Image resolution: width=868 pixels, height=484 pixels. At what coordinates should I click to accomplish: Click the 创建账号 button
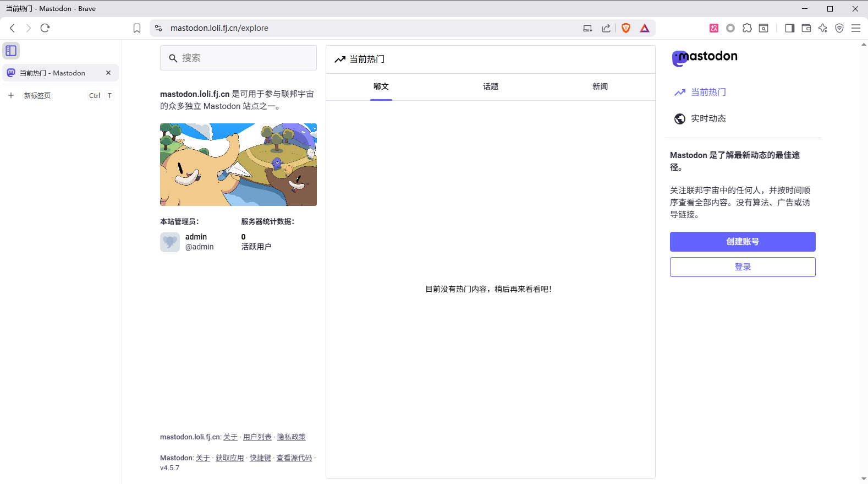(742, 242)
